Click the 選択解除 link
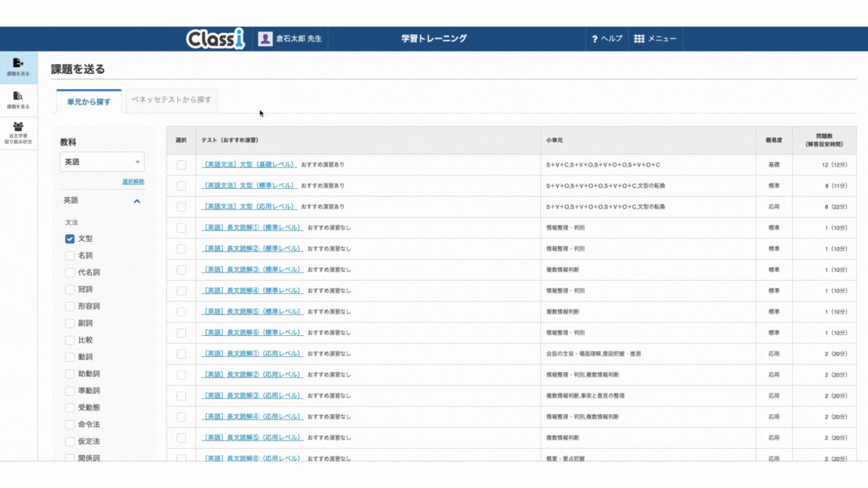 click(133, 181)
